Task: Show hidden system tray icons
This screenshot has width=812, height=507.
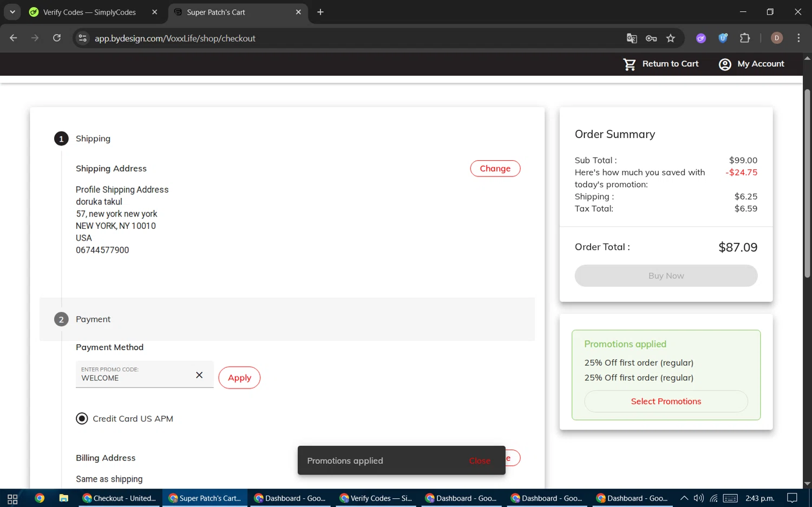Action: 684,498
